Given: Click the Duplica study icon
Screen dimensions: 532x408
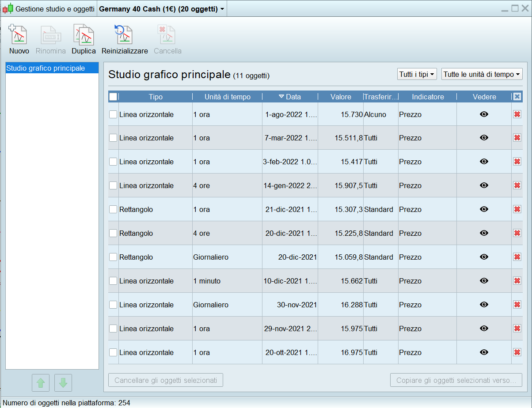Looking at the screenshot, I should pos(84,35).
